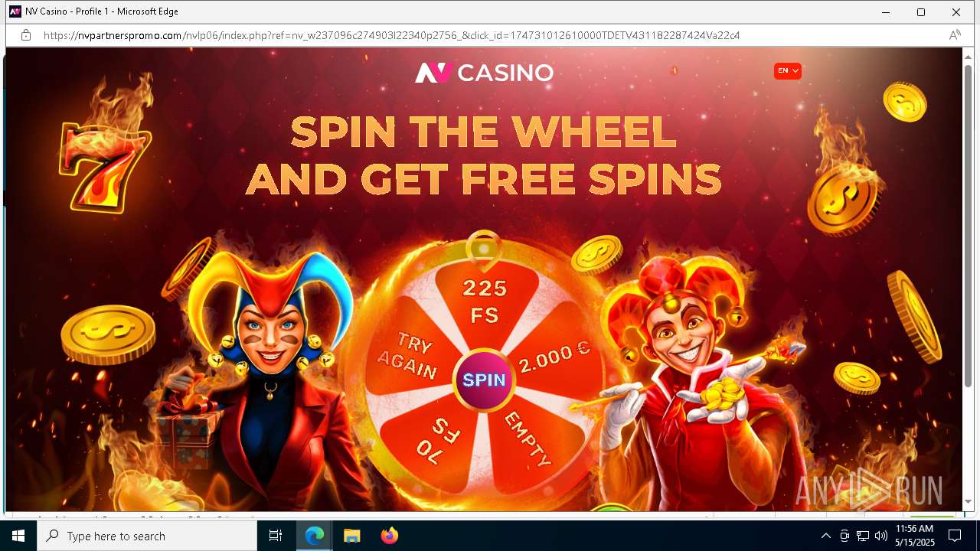Click the taskbar search box
The height and width of the screenshot is (551, 980).
click(147, 536)
